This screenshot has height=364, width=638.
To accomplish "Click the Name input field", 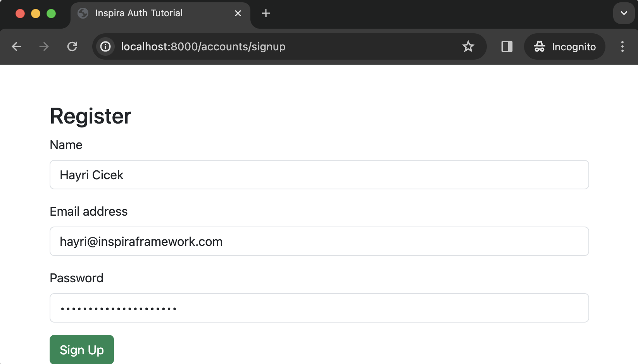I will coord(319,175).
